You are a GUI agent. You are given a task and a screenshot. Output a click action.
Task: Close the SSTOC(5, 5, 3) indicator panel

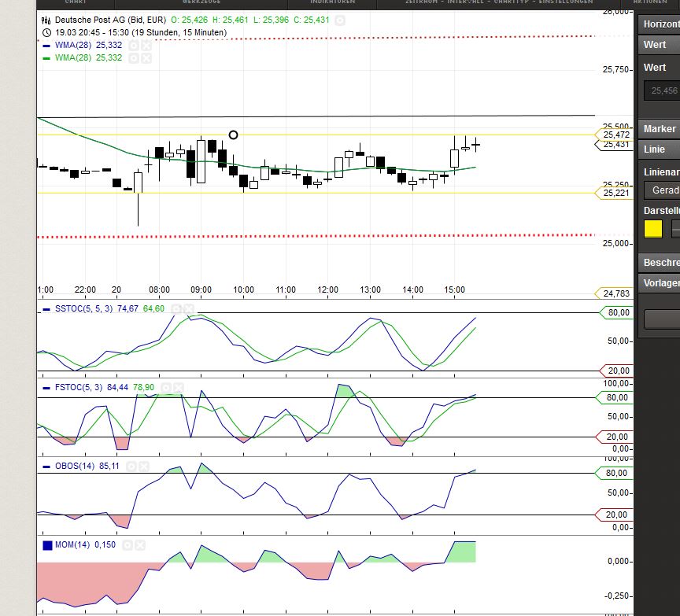[188, 308]
